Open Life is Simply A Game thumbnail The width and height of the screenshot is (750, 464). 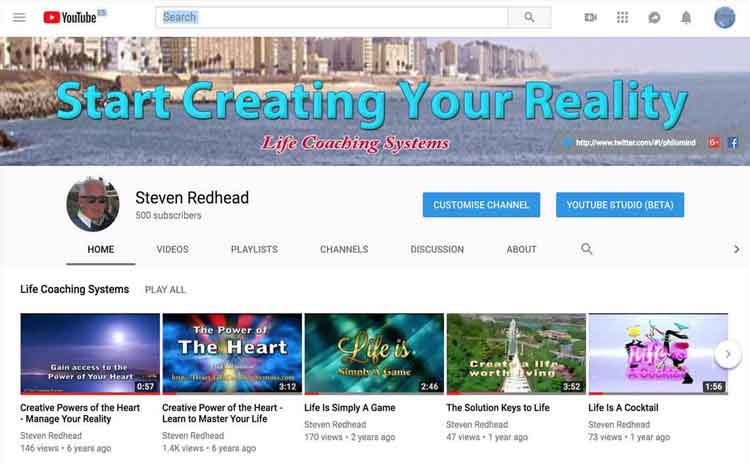coord(374,354)
